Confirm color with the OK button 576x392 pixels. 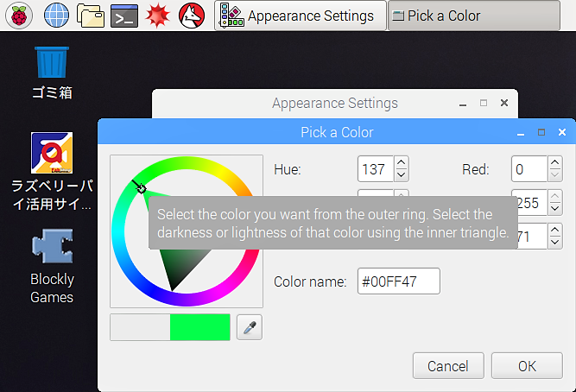click(x=527, y=366)
